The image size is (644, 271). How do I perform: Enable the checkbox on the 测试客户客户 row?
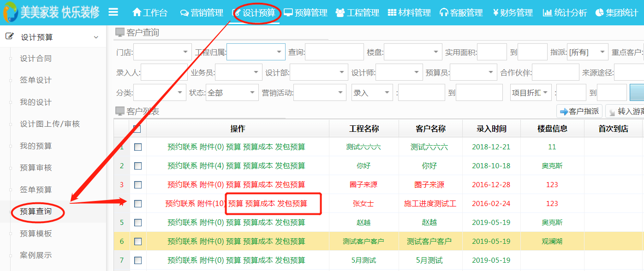point(137,241)
